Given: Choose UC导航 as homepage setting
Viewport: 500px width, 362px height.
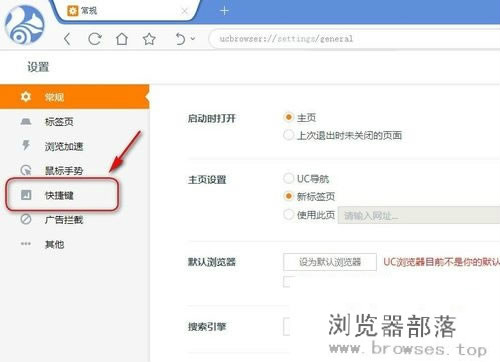Looking at the screenshot, I should pyautogui.click(x=288, y=178).
